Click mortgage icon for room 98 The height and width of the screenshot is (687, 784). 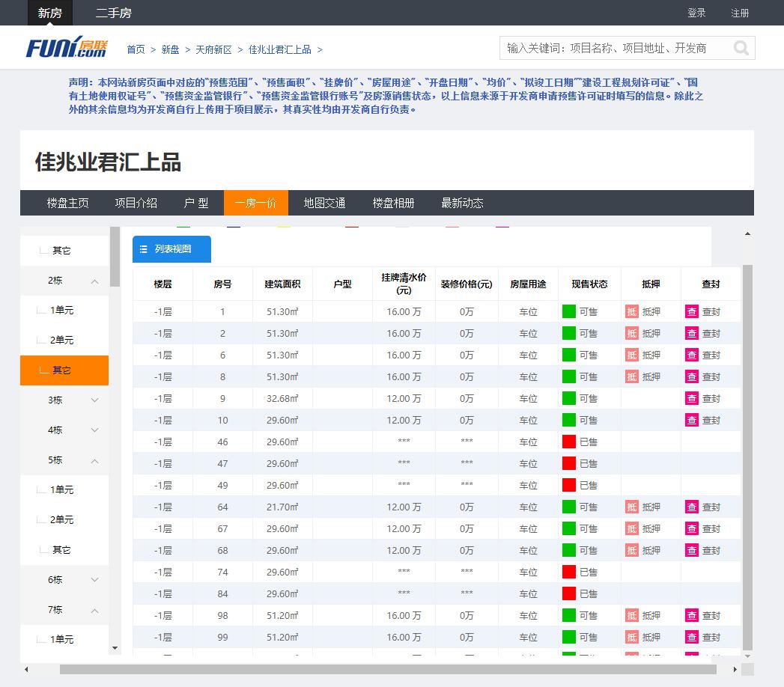click(x=632, y=616)
